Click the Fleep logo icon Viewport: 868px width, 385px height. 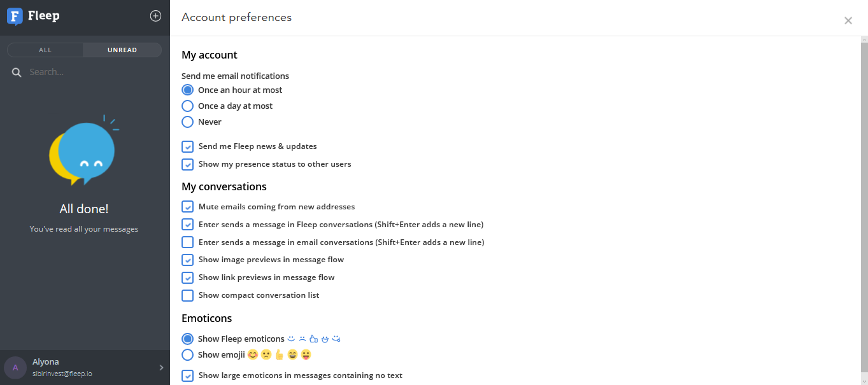(x=15, y=17)
